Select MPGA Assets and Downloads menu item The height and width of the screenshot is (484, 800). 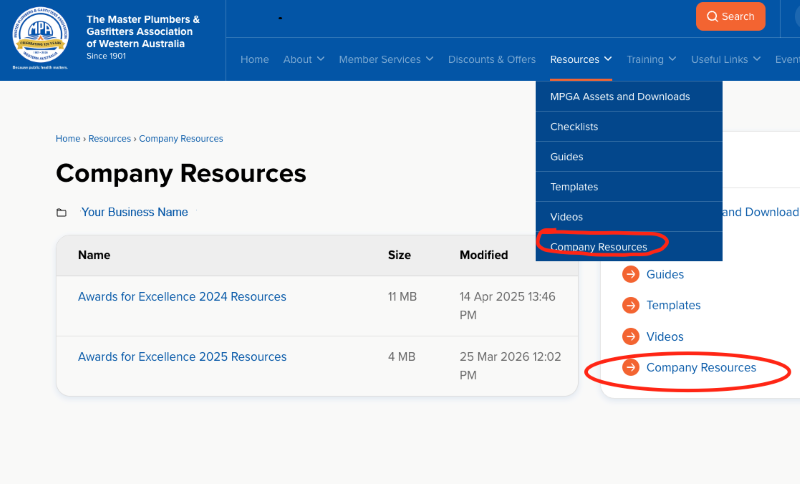[620, 97]
